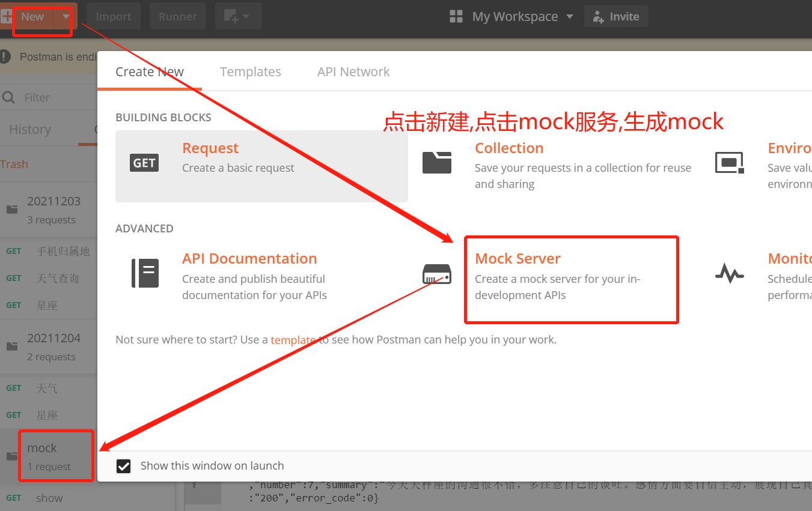Screen dimensions: 812x511
Task: Choose the Collection option title
Action: click(509, 148)
